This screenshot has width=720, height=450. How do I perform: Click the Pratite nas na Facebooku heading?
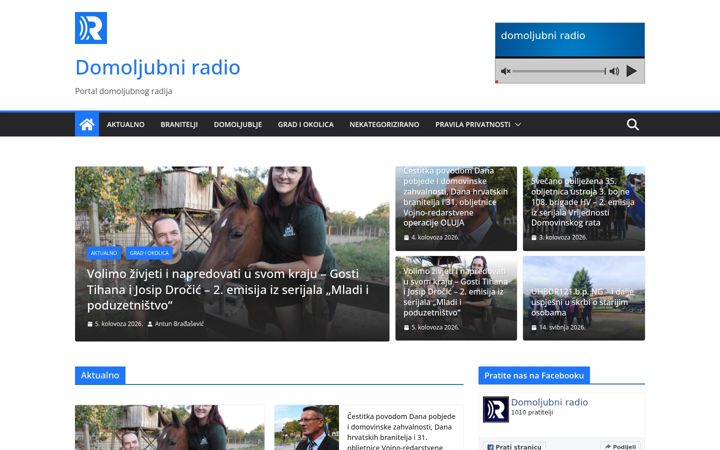click(x=534, y=375)
